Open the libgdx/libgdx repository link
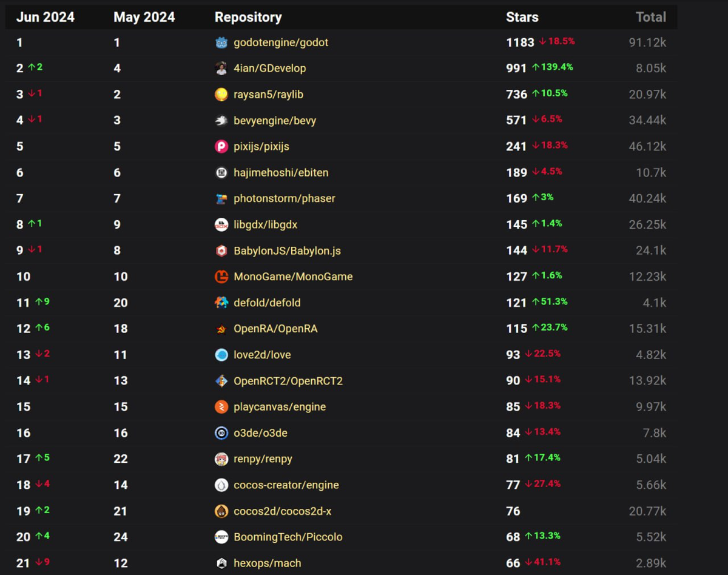The width and height of the screenshot is (728, 575). coord(266,225)
